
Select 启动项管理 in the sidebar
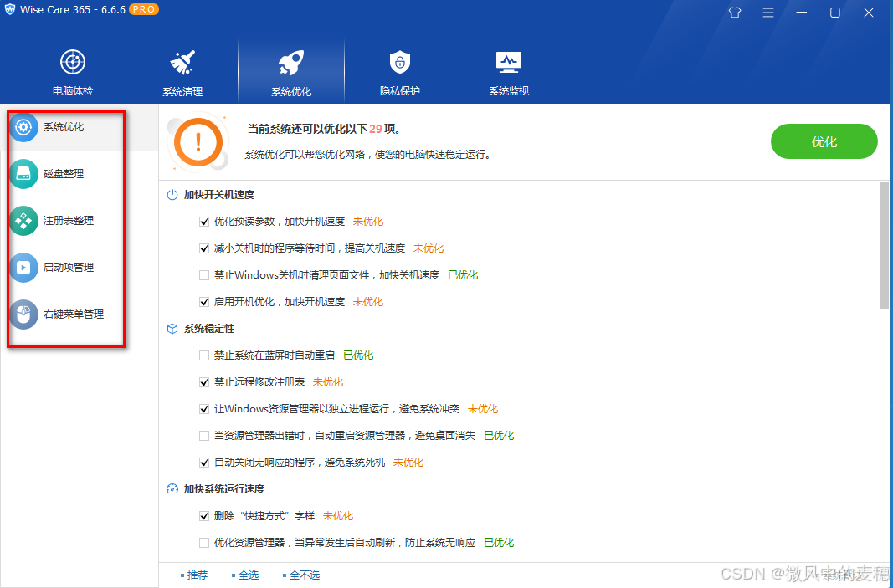69,267
